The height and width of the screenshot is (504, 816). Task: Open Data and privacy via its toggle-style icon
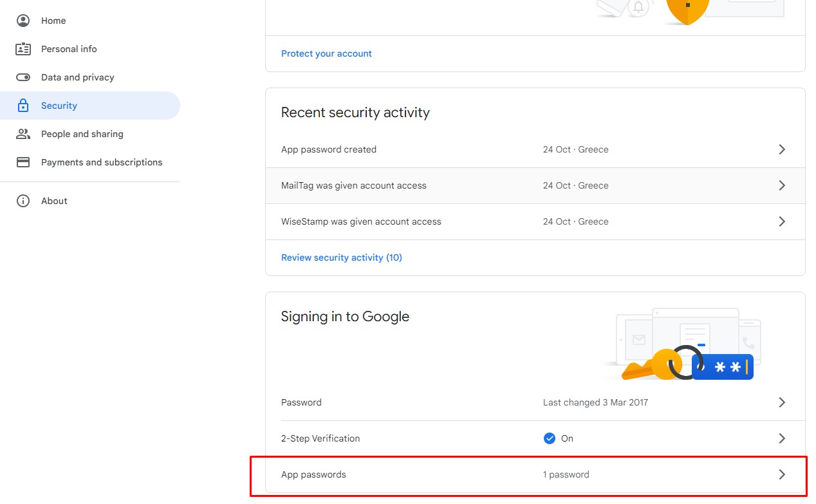23,77
